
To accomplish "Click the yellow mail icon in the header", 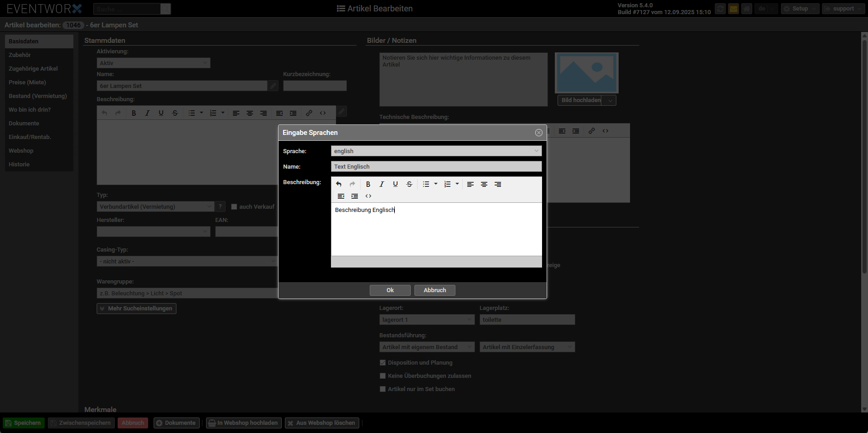I will pos(733,9).
